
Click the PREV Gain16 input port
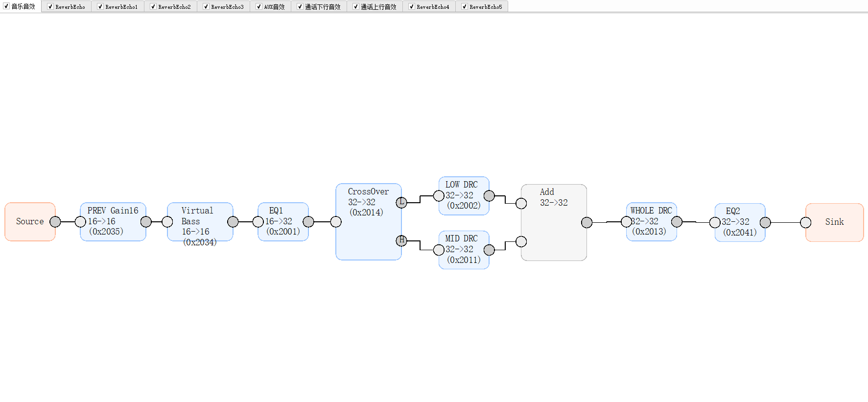[80, 222]
